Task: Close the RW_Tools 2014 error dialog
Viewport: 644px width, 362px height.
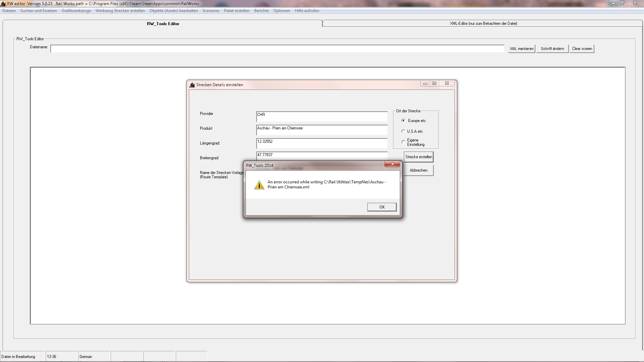Action: (392, 164)
